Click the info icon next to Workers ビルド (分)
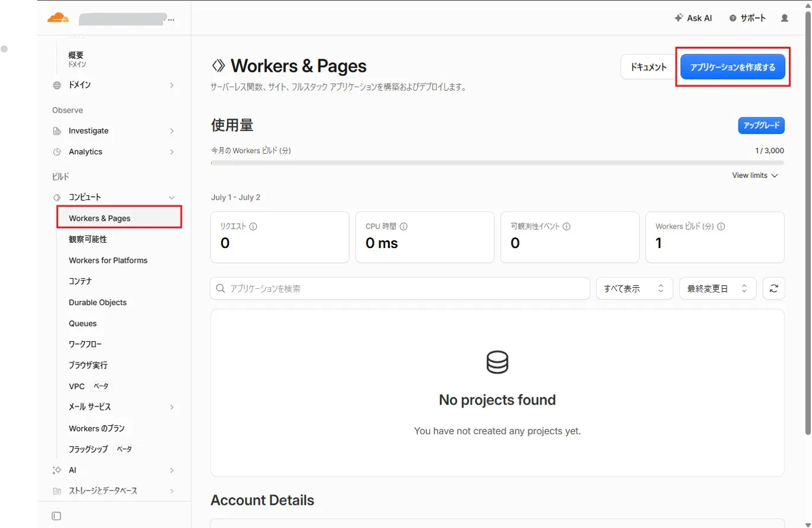The width and height of the screenshot is (812, 528). 721,227
